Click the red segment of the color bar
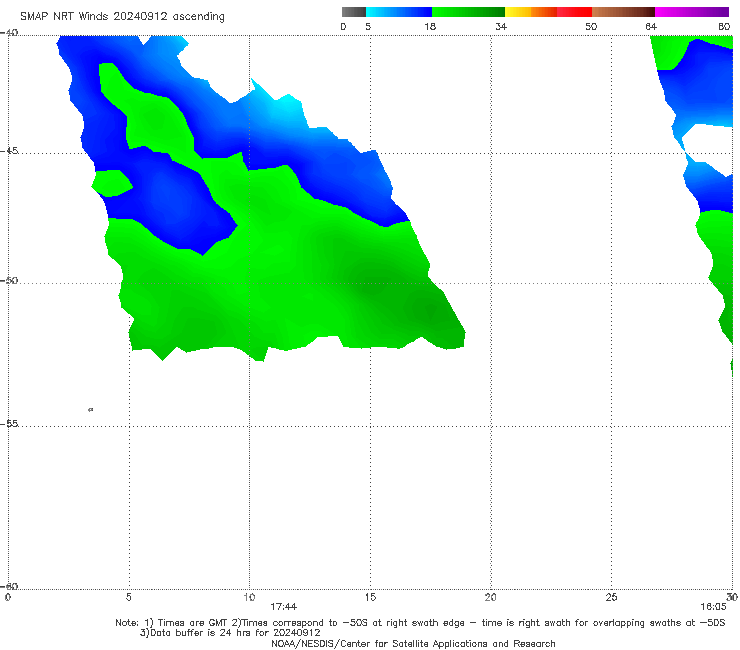The height and width of the screenshot is (650, 740). pos(574,12)
